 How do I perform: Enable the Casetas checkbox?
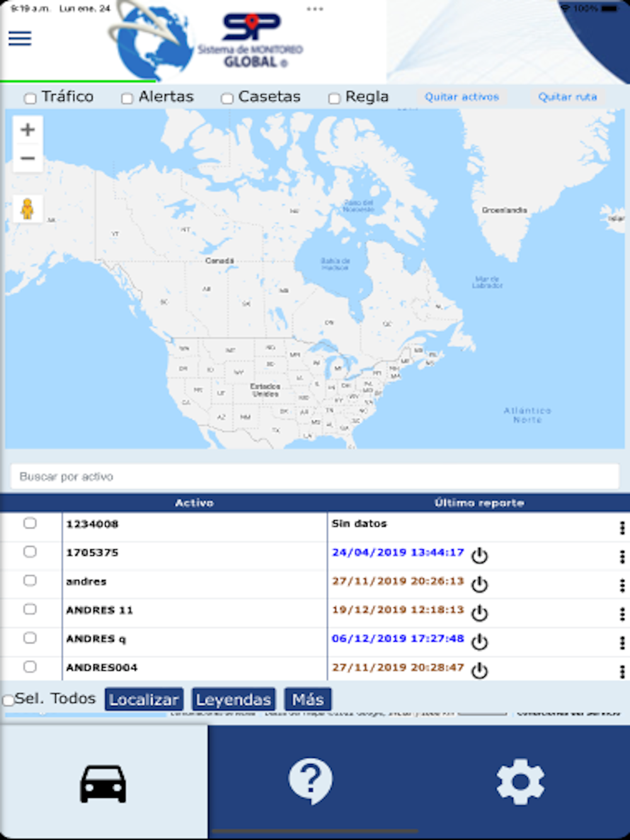point(227,98)
